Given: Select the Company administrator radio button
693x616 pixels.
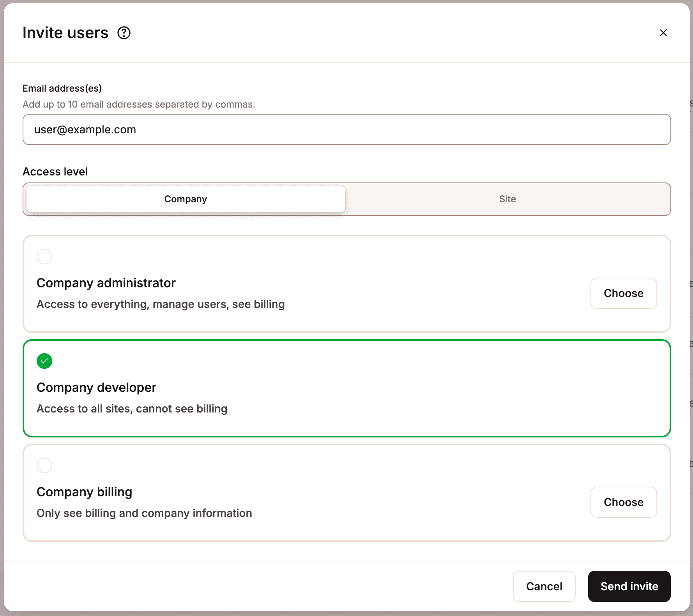Looking at the screenshot, I should (x=44, y=256).
